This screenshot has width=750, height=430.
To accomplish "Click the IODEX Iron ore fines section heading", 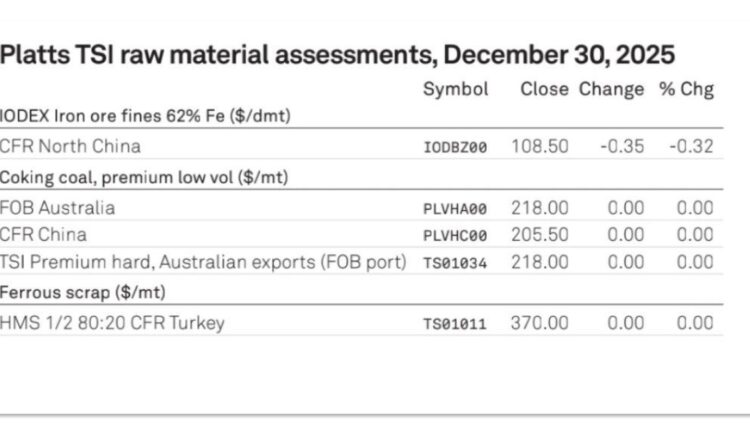I will click(x=145, y=117).
